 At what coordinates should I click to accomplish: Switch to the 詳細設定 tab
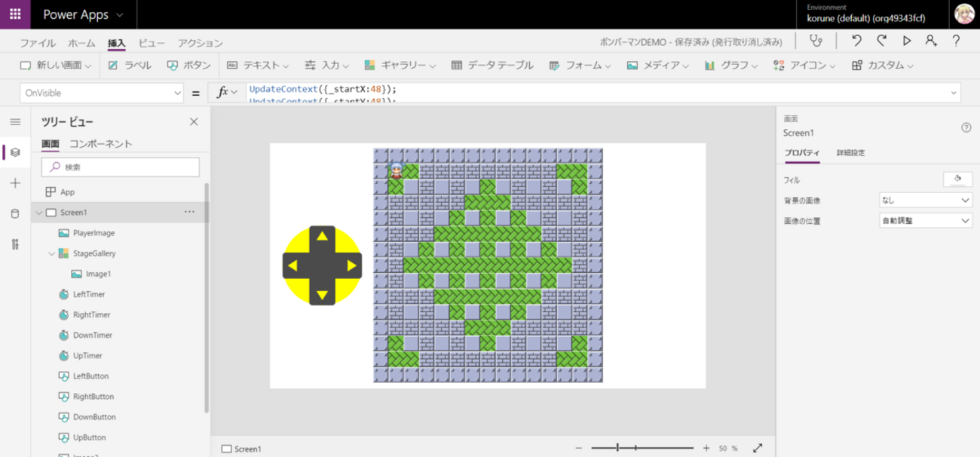(x=850, y=153)
